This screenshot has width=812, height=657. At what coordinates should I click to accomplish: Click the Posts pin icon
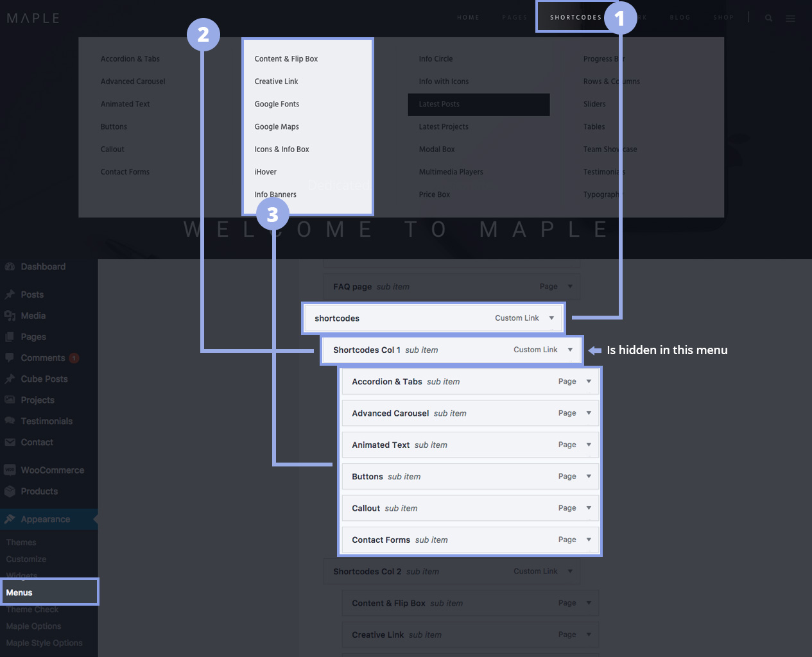point(10,294)
